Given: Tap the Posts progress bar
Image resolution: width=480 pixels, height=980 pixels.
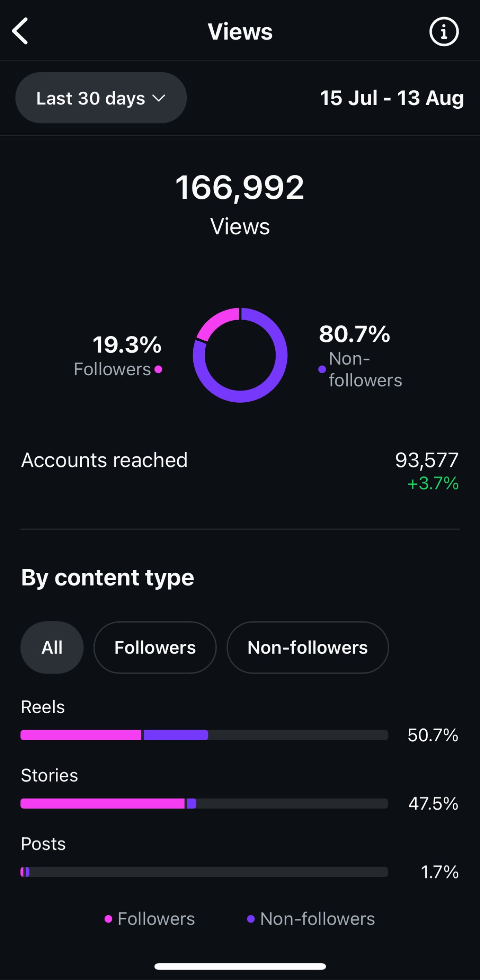Looking at the screenshot, I should (x=204, y=872).
